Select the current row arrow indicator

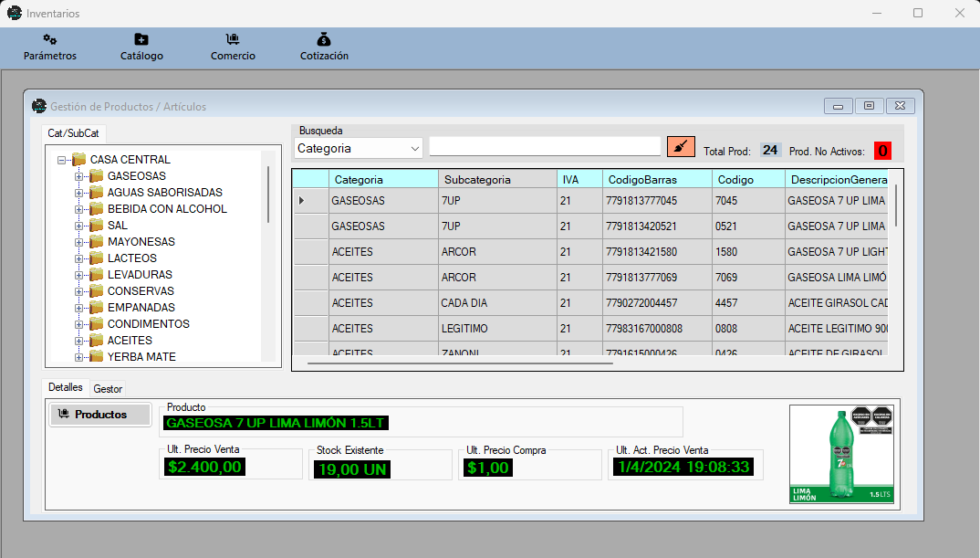(302, 201)
